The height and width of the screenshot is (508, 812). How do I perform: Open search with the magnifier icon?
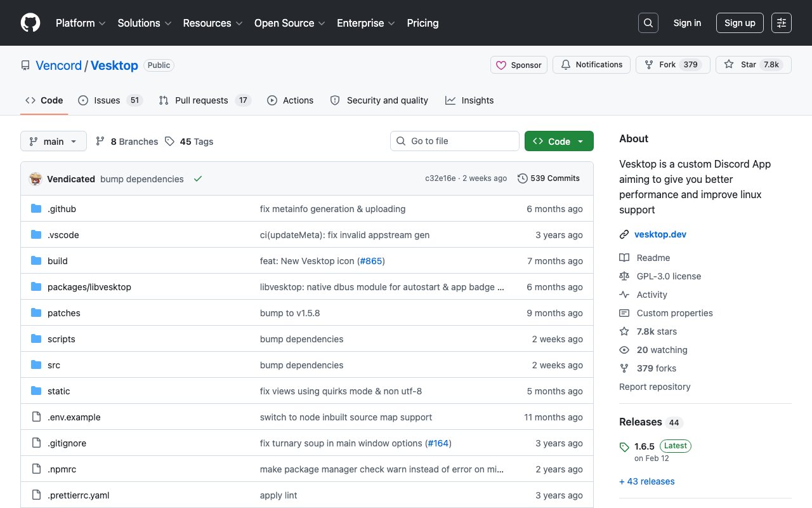(648, 23)
